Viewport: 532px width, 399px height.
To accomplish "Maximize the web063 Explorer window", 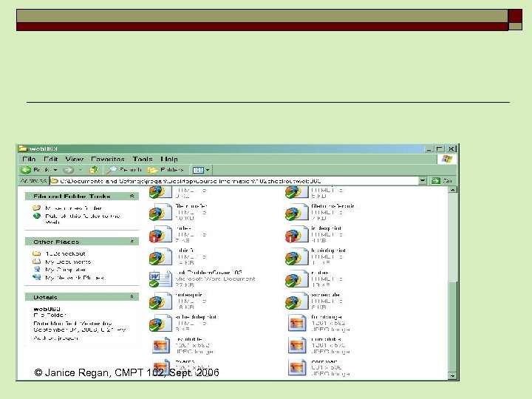I will coord(440,149).
